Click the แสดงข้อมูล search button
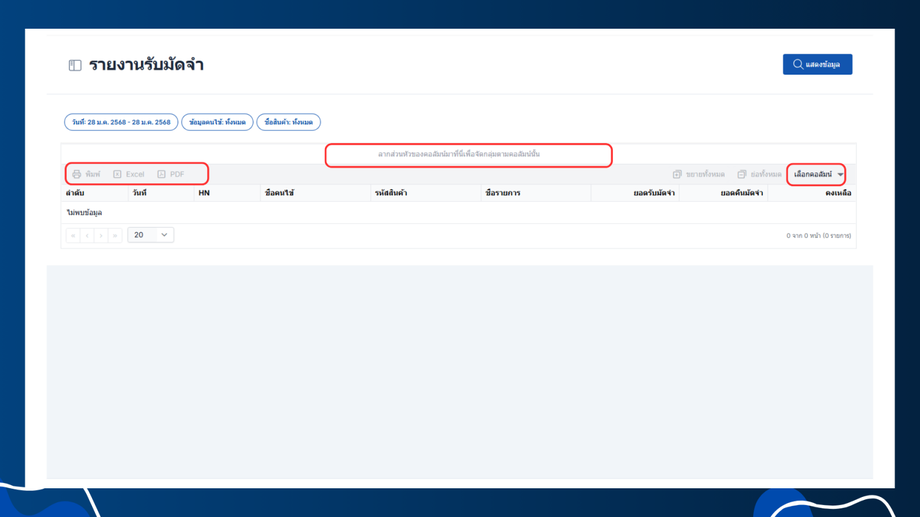The width and height of the screenshot is (920, 517). tap(817, 65)
